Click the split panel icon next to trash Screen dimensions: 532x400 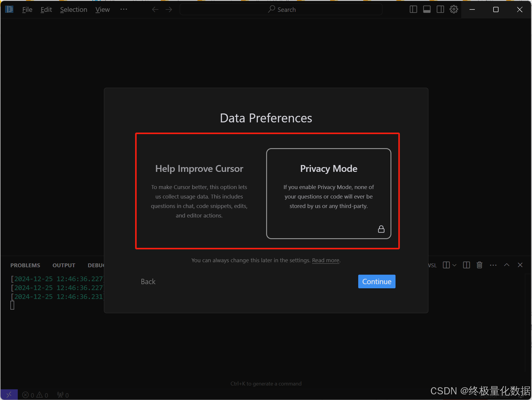coord(466,265)
